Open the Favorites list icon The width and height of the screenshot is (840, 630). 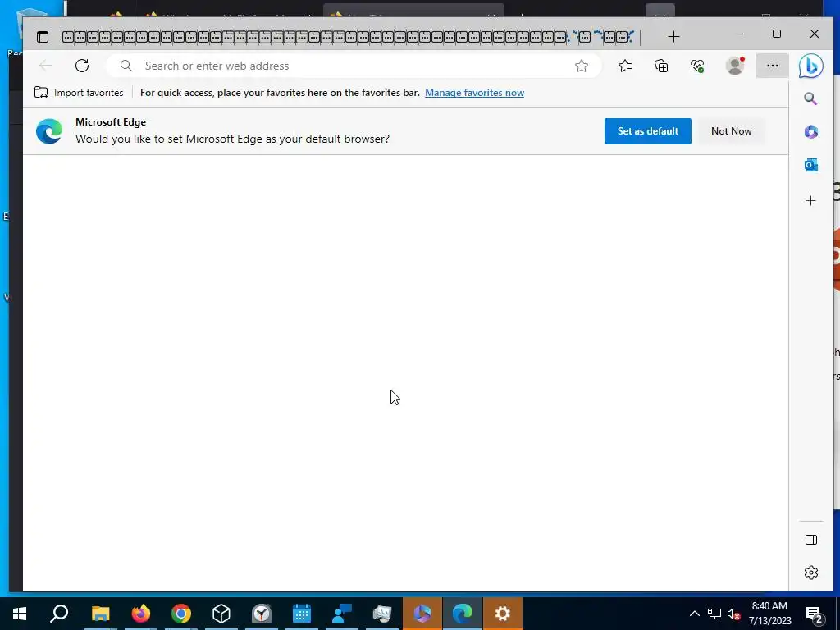click(x=624, y=66)
